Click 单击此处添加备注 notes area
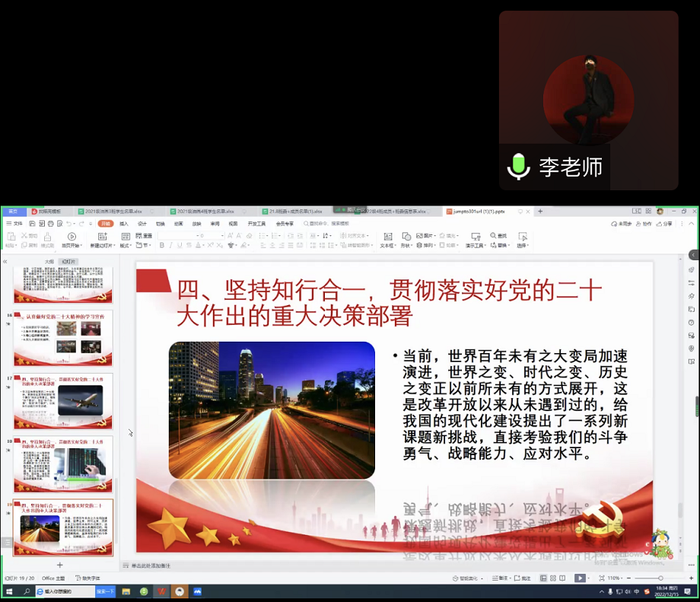The image size is (700, 602). point(151,565)
